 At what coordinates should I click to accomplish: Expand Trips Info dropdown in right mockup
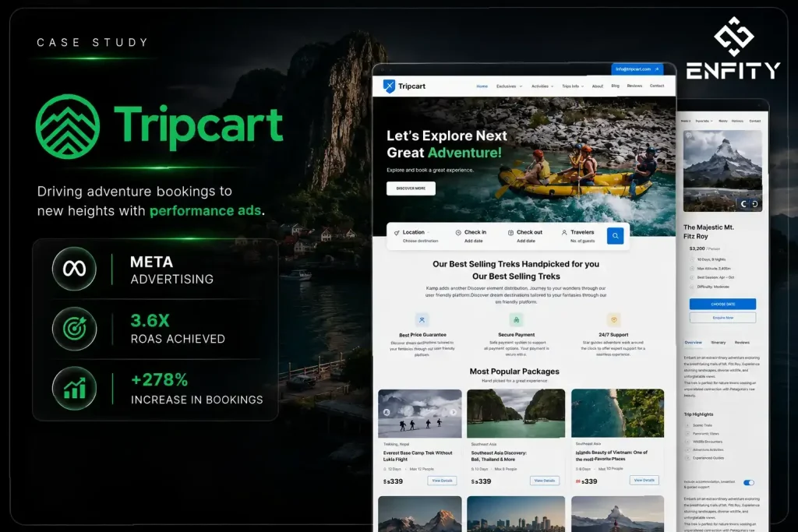704,121
